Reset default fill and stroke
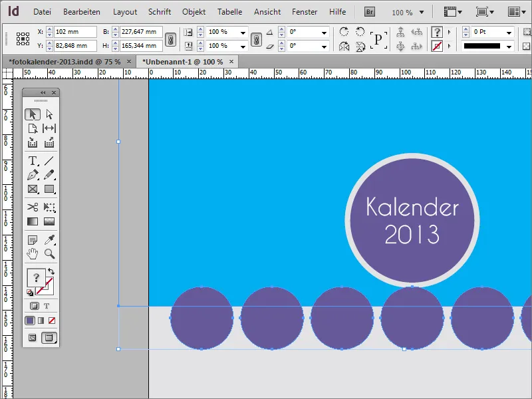This screenshot has width=532, height=399. point(30,293)
